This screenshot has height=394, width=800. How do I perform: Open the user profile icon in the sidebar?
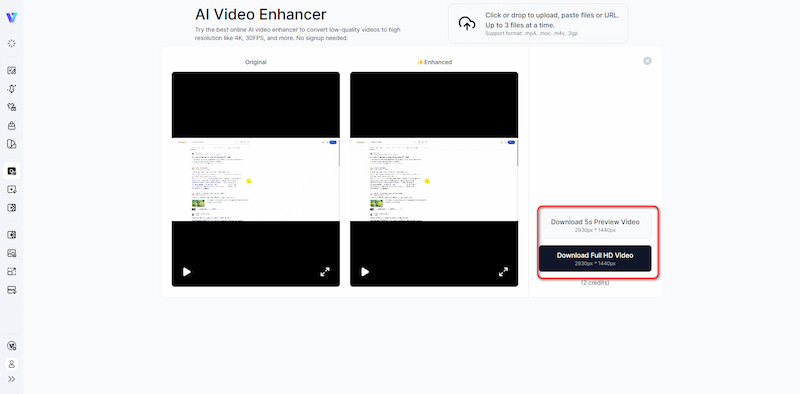pos(11,364)
